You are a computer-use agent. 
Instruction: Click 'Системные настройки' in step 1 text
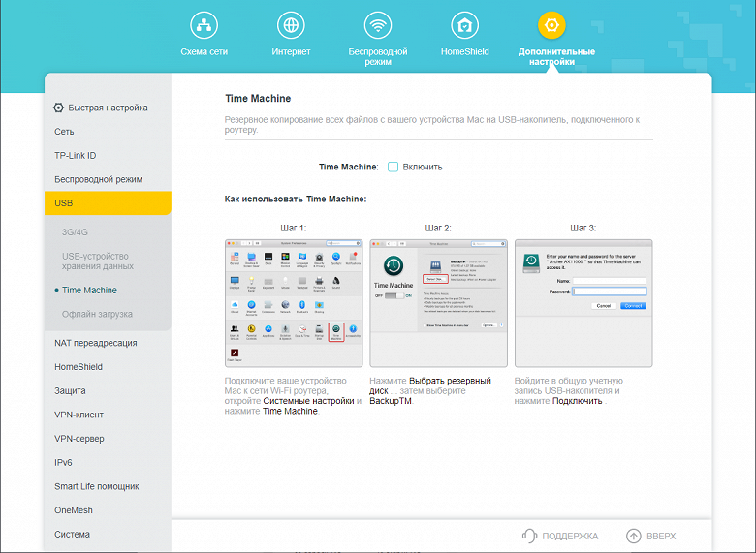pos(308,401)
